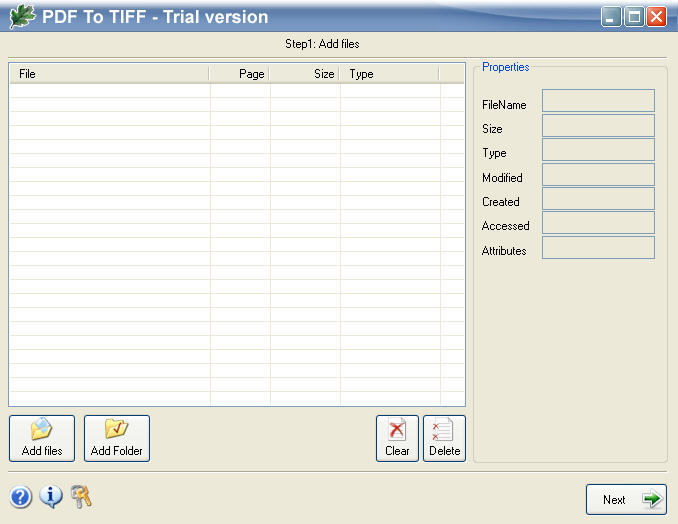Delete the selected file entry
The width and height of the screenshot is (678, 524).
click(x=445, y=438)
